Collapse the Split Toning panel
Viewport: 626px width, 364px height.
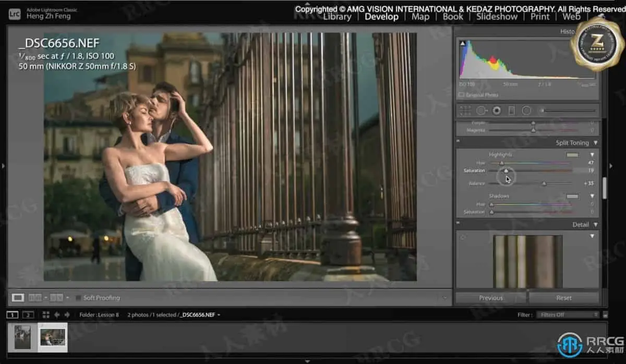click(595, 143)
